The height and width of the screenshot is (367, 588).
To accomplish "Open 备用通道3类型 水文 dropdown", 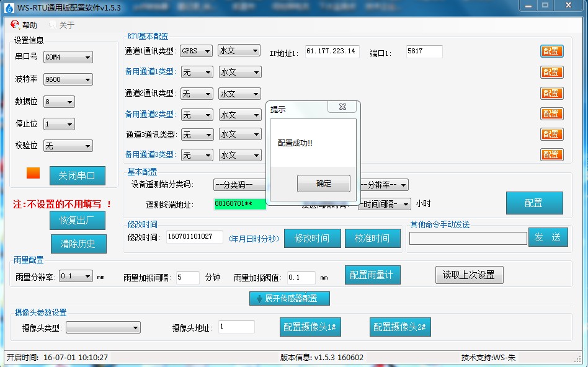I will coord(240,155).
